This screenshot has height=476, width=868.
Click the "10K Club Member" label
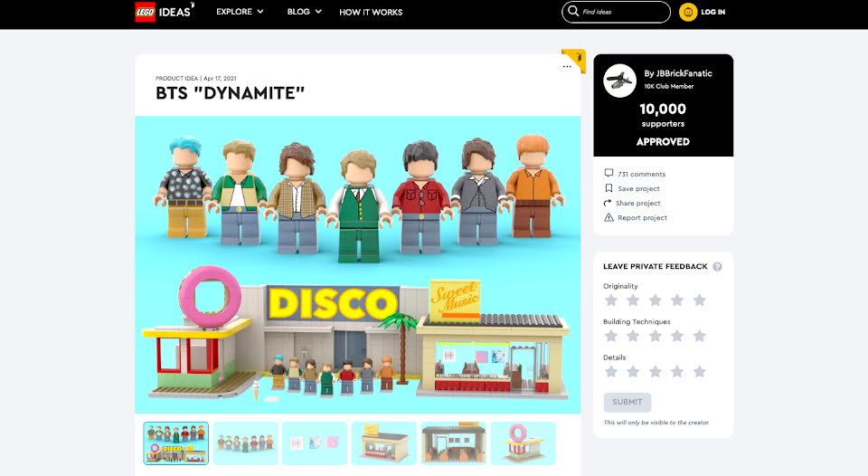pyautogui.click(x=669, y=87)
